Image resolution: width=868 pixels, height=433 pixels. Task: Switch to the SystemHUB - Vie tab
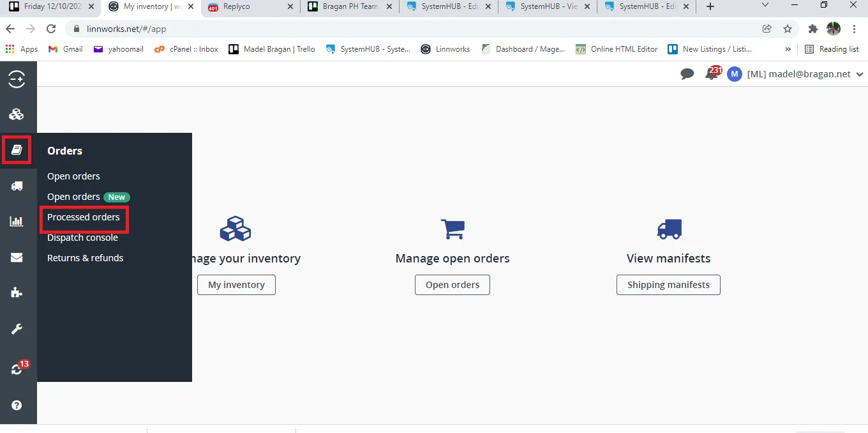click(548, 6)
